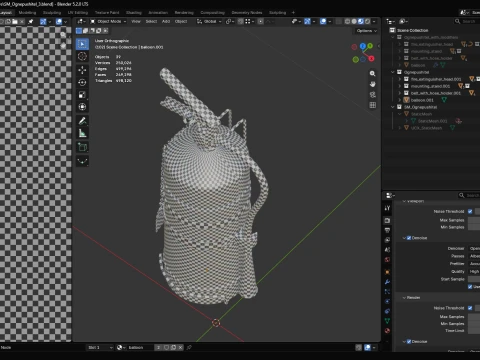Collapse the Render sampling section
The image size is (480, 360).
[404, 298]
